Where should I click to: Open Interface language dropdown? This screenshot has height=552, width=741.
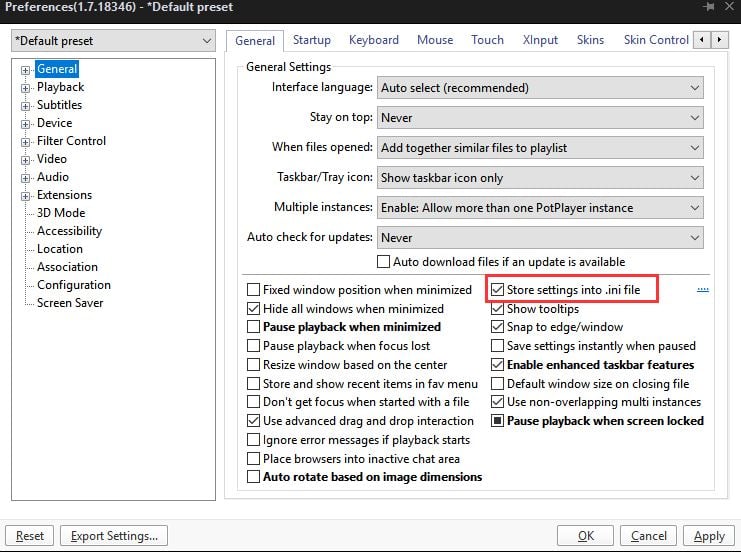540,88
